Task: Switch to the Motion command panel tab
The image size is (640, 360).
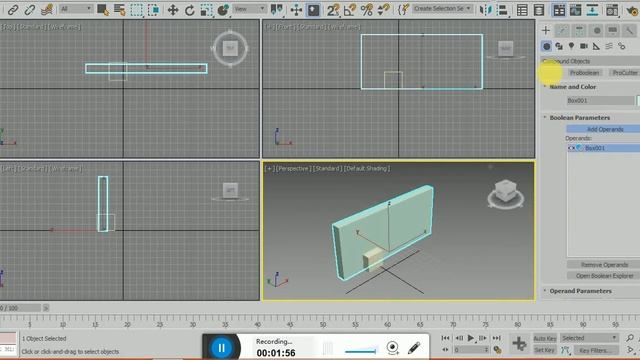Action: point(596,30)
